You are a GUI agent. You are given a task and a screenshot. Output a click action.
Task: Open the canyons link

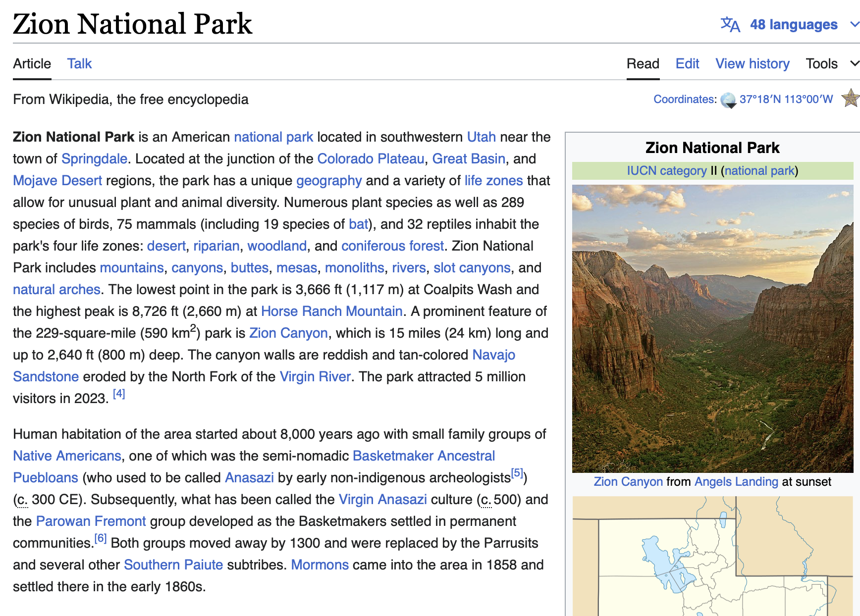[x=197, y=267]
